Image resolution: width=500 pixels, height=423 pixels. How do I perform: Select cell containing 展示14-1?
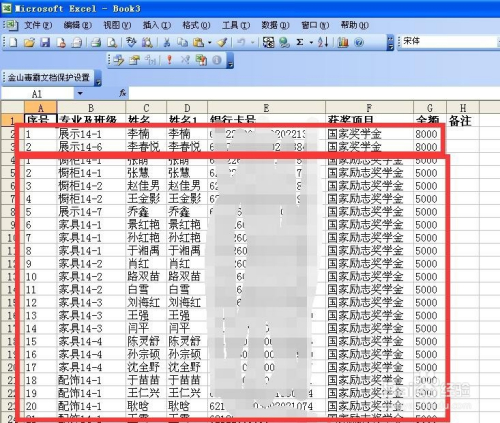(91, 134)
